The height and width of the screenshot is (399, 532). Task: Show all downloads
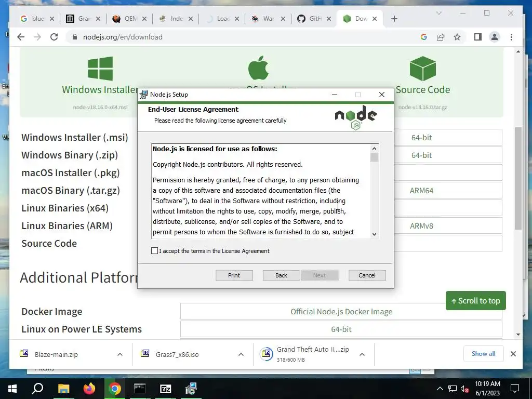tap(484, 354)
